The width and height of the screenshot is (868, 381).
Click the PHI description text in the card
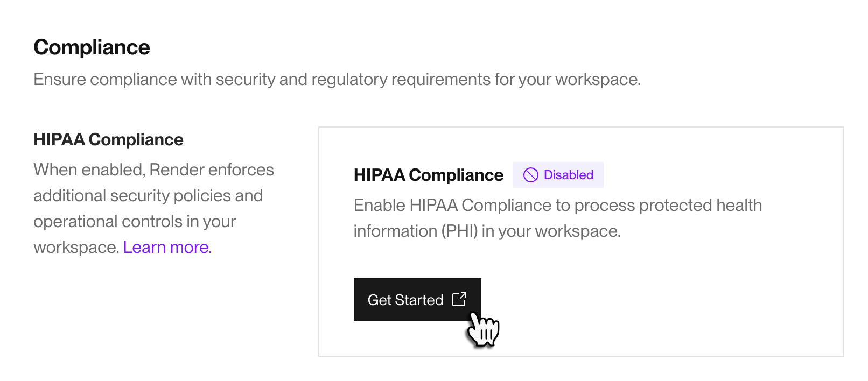coord(557,218)
